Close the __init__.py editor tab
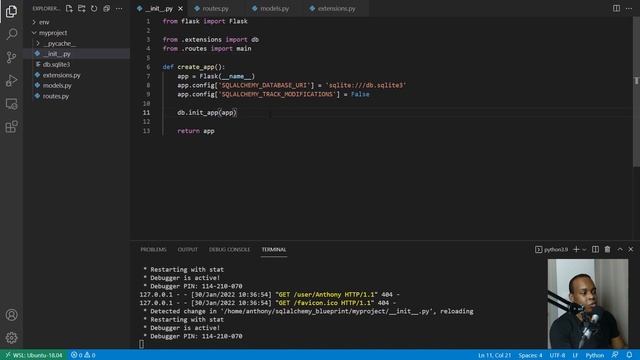Image resolution: width=640 pixels, height=360 pixels. coord(180,9)
